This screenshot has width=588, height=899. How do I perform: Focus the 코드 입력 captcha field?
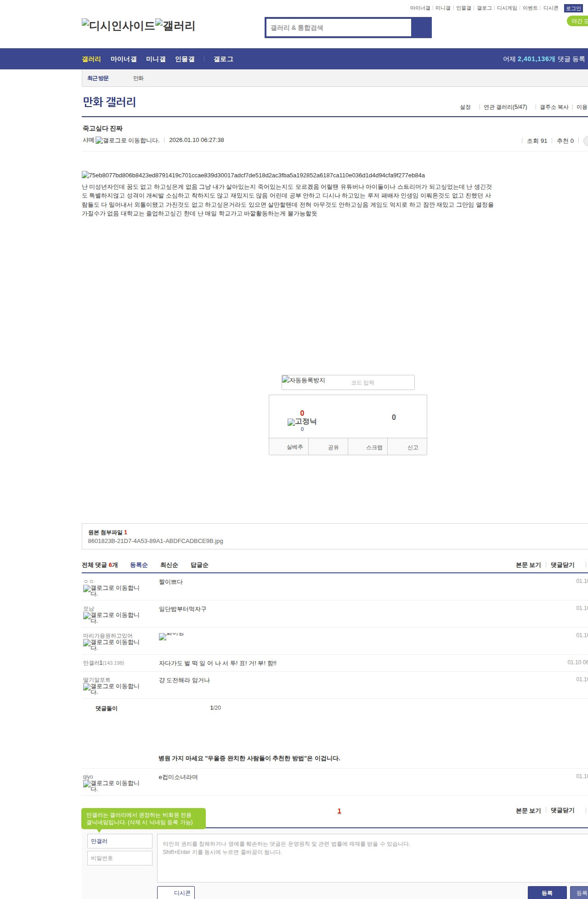[377, 383]
